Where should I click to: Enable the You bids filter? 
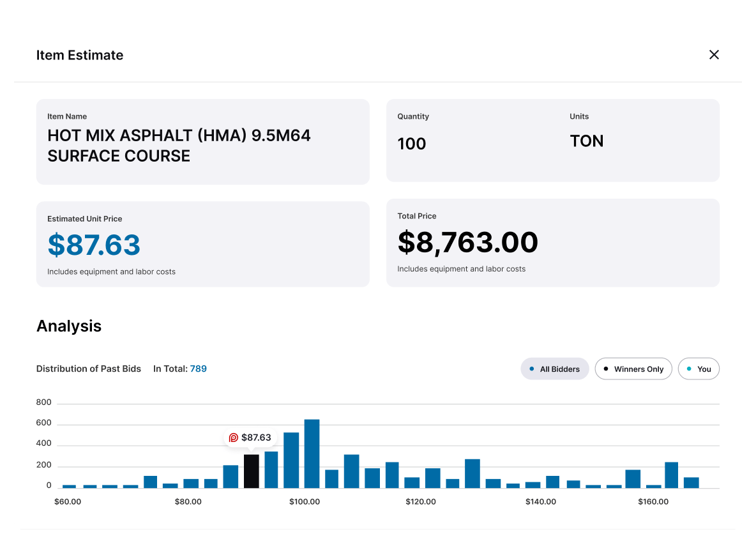(x=698, y=369)
